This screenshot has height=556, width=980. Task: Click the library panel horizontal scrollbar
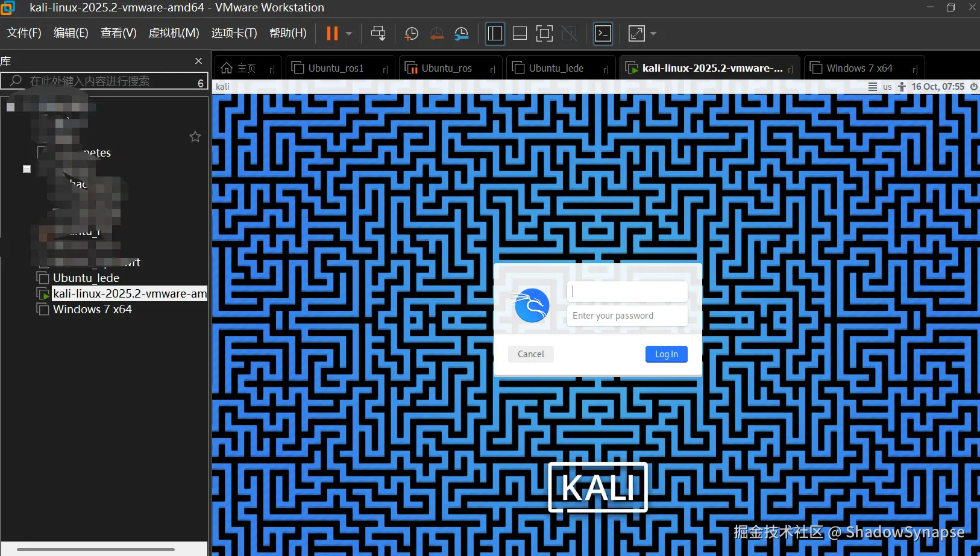pos(96,549)
